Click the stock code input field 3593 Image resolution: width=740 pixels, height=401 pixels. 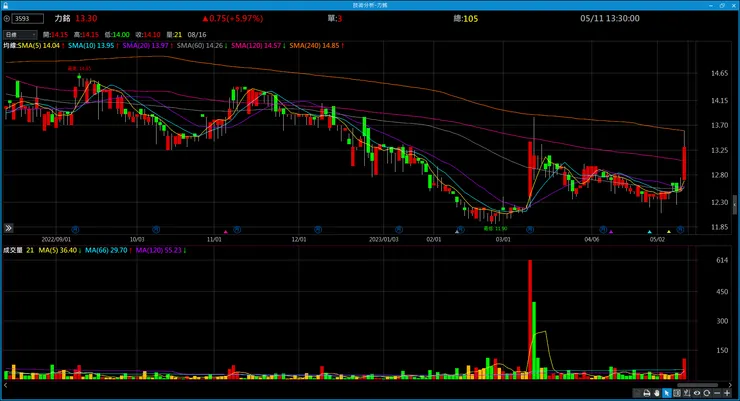tap(28, 19)
